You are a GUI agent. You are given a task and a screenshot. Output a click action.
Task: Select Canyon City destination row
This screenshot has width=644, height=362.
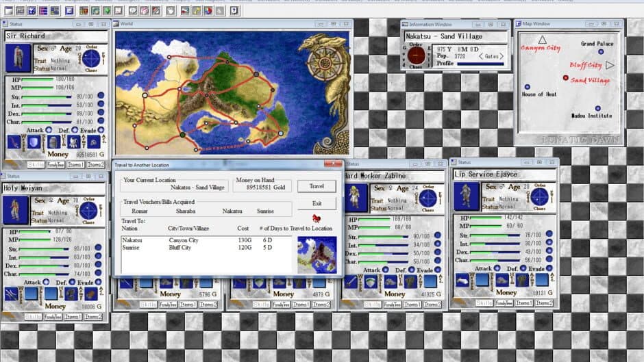point(207,240)
